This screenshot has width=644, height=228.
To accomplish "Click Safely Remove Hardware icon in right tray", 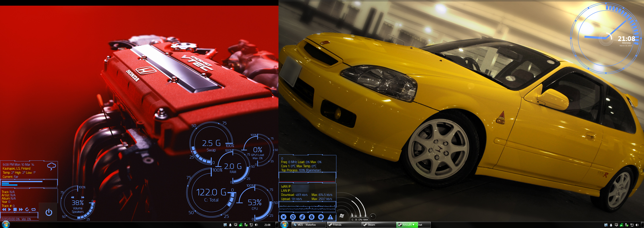I will pos(627,225).
